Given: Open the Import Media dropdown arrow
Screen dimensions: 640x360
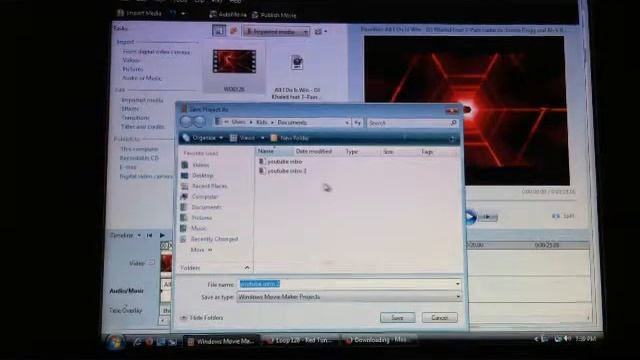Looking at the screenshot, I should point(183,13).
